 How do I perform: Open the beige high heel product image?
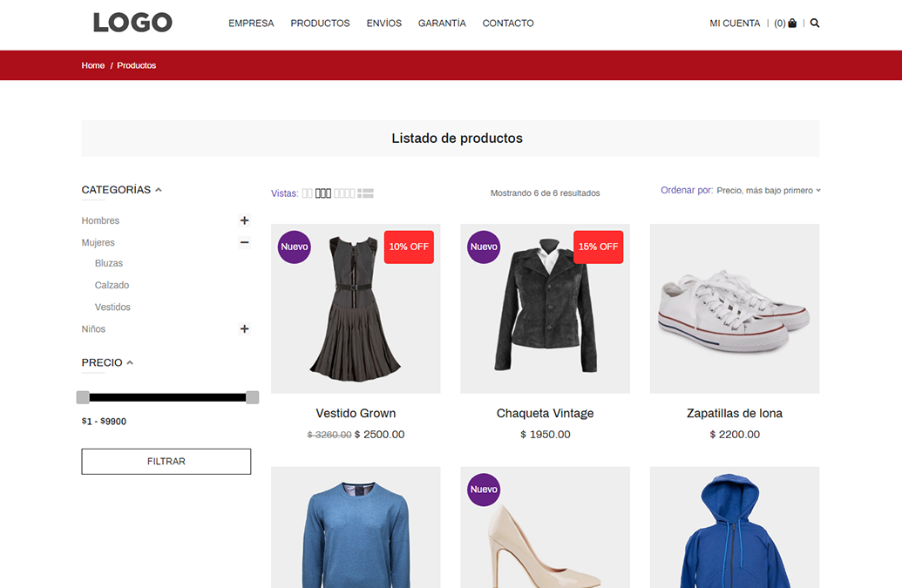point(545,528)
